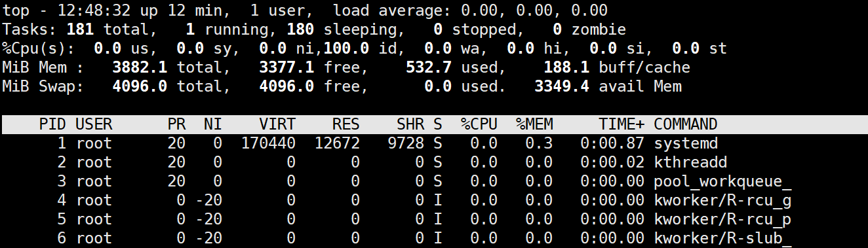868x248 pixels.
Task: Click the kworker/R-rcu_p command
Action: pyautogui.click(x=722, y=219)
